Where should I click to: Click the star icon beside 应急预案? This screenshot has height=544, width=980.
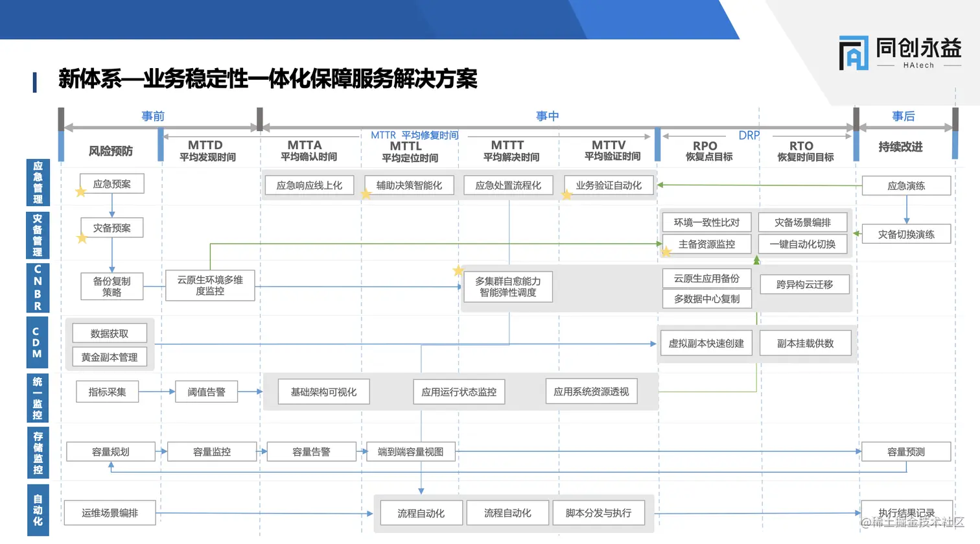80,191
